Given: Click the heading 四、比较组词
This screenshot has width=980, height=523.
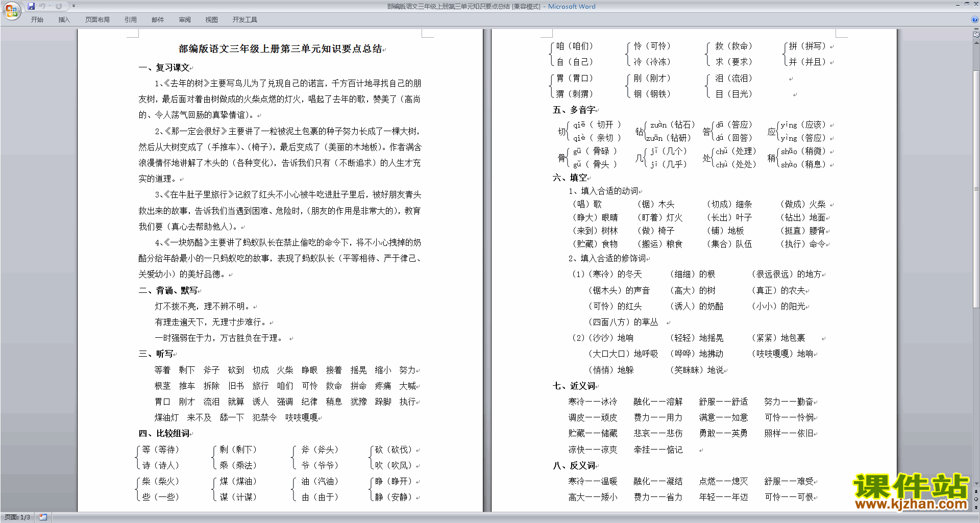Looking at the screenshot, I should tap(164, 433).
